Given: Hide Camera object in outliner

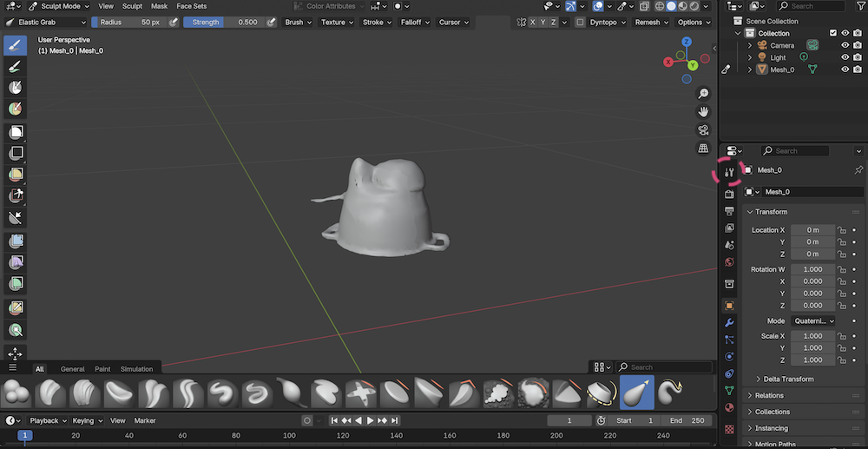Looking at the screenshot, I should pyautogui.click(x=845, y=45).
